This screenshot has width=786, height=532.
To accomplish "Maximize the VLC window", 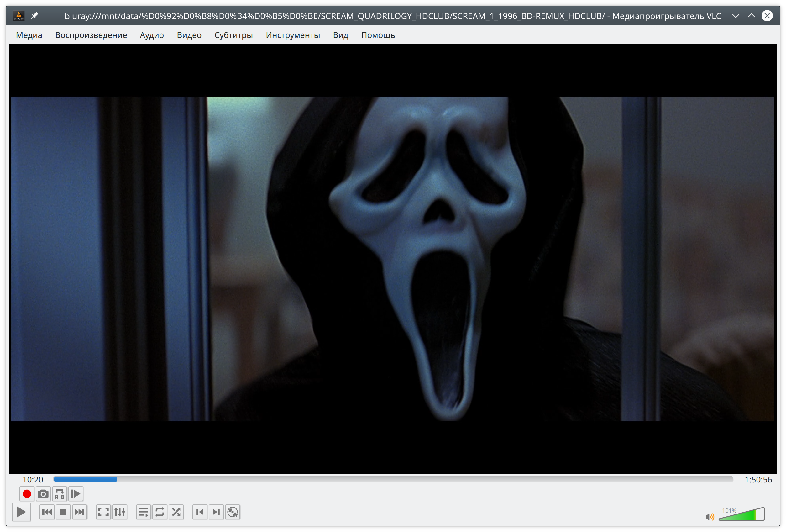I will click(x=751, y=16).
